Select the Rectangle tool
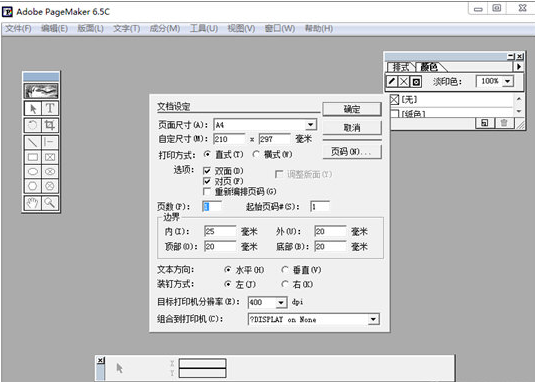Image resolution: width=535 pixels, height=382 pixels. 33,157
